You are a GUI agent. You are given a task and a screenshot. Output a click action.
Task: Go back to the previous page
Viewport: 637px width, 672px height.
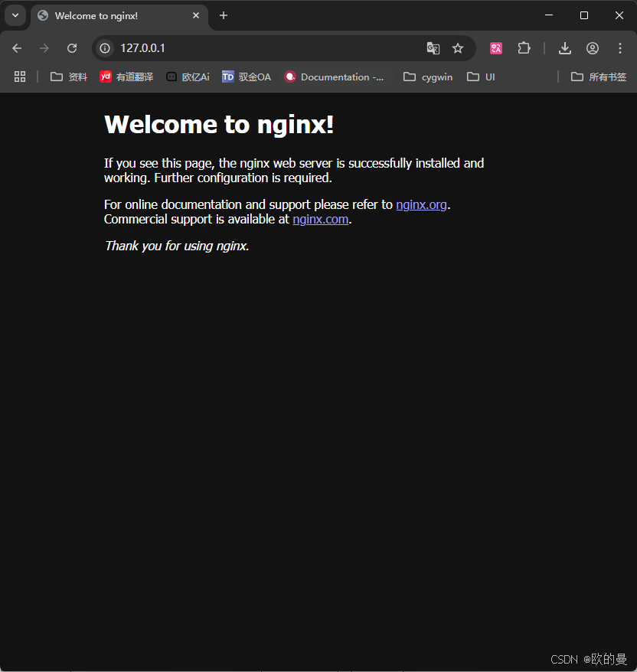pyautogui.click(x=17, y=48)
